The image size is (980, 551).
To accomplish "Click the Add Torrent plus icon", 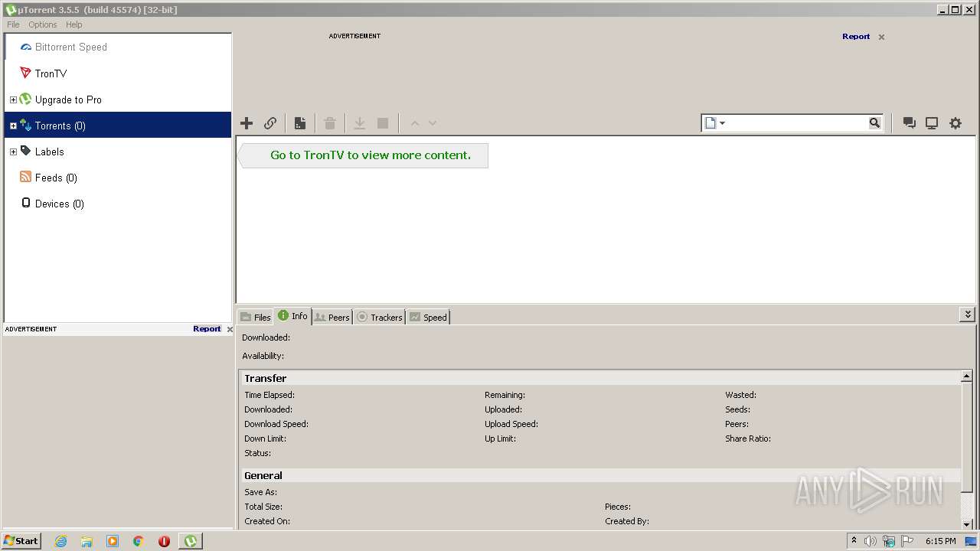I will tap(247, 123).
